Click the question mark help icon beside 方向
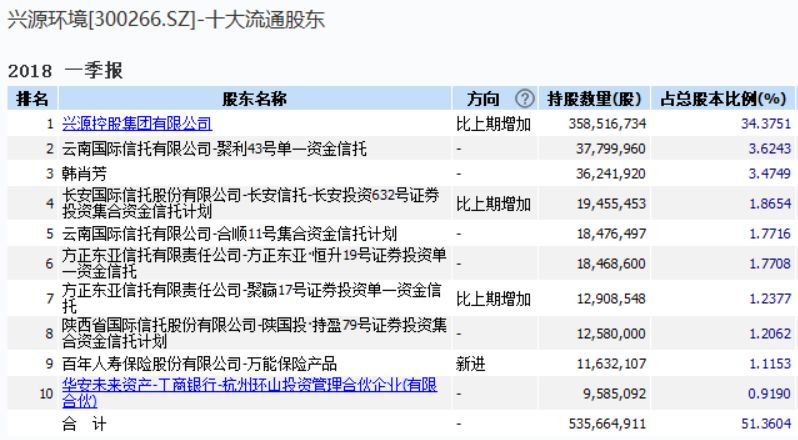This screenshot has height=440, width=798. [525, 98]
